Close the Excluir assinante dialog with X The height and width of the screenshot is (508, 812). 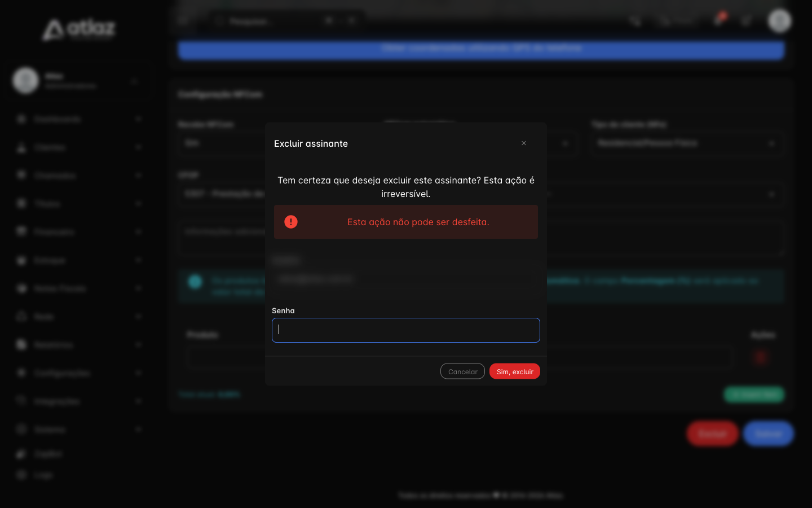point(524,143)
